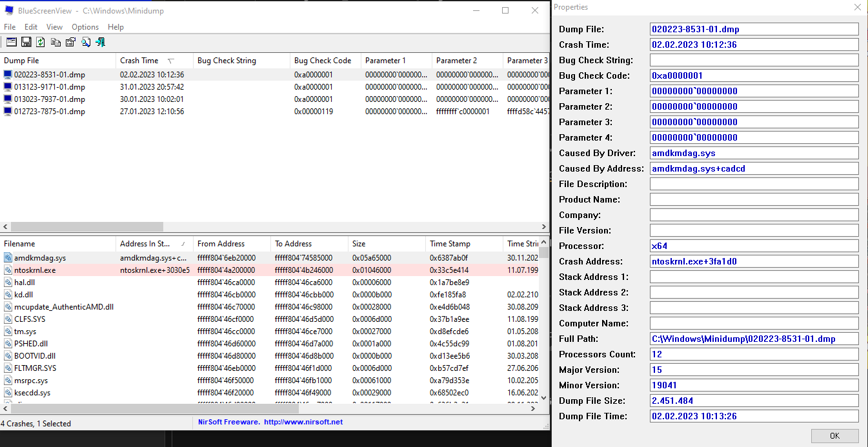868x447 pixels.
Task: Click the file icon beside ksecdd.sys
Action: point(8,393)
